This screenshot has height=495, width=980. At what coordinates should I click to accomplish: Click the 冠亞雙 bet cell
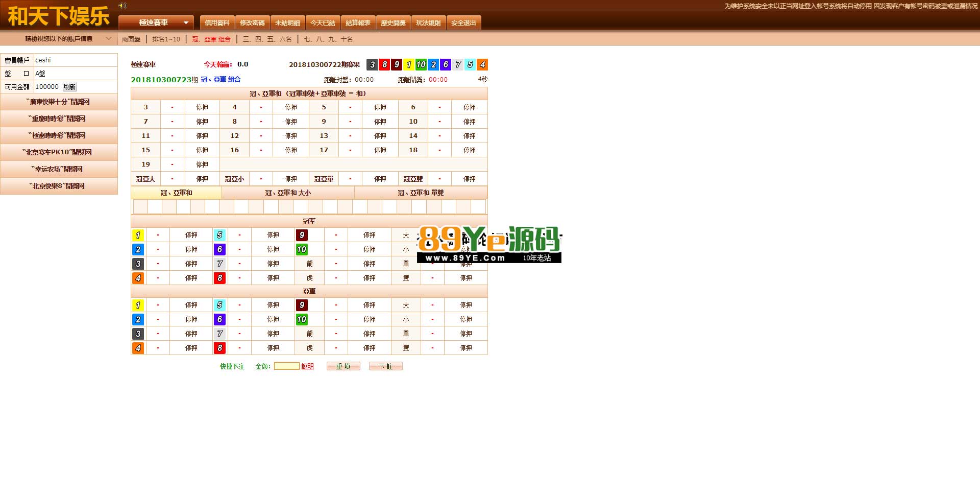[413, 179]
